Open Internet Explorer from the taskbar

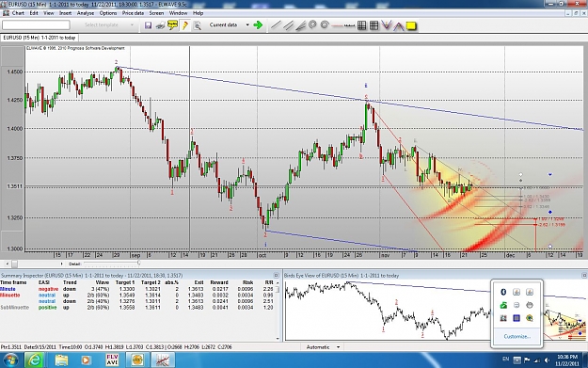pyautogui.click(x=35, y=360)
